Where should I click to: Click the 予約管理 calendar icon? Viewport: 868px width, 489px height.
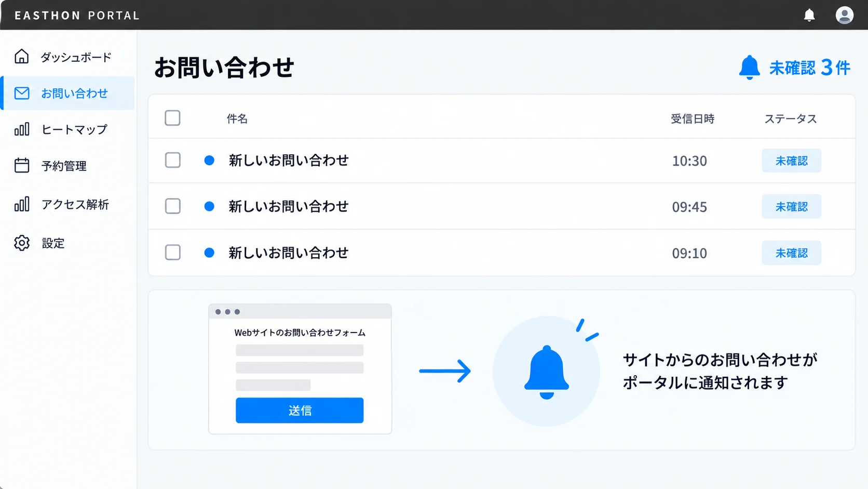point(22,165)
